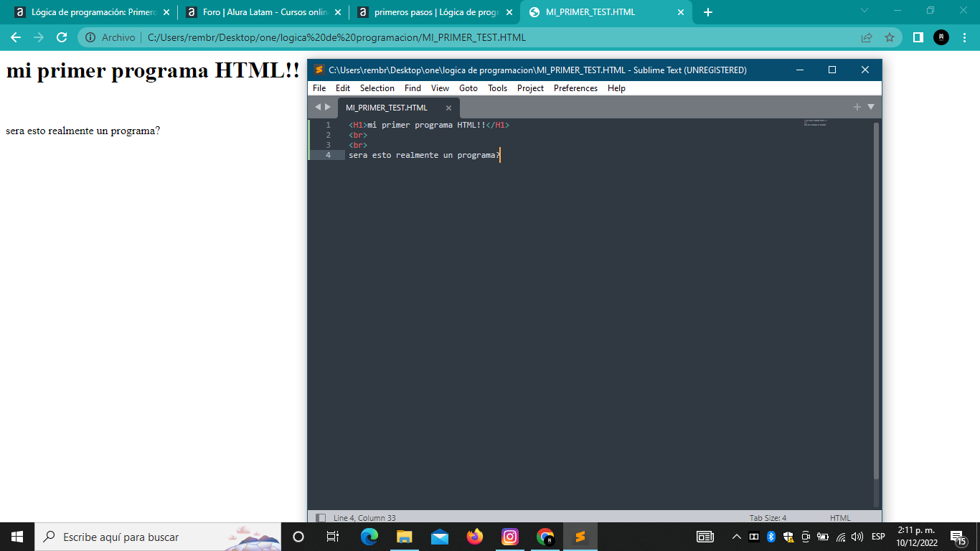Switch to primeros pasos tab
980x551 pixels.
(x=435, y=12)
